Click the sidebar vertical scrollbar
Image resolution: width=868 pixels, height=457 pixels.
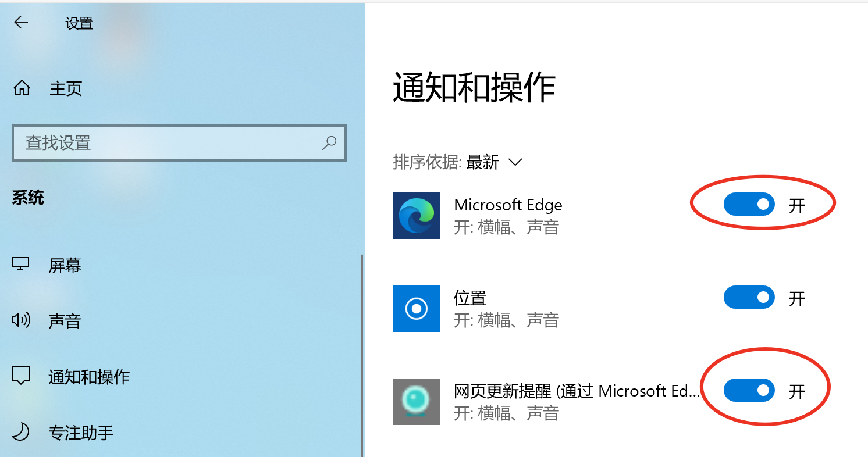click(x=362, y=355)
